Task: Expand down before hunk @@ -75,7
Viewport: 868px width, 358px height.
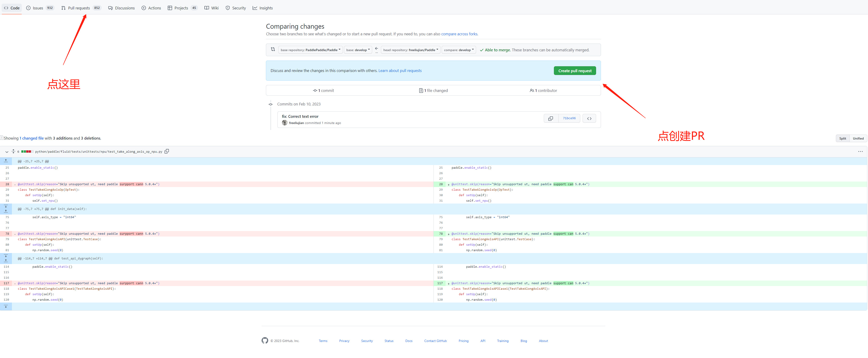Action: coord(6,206)
